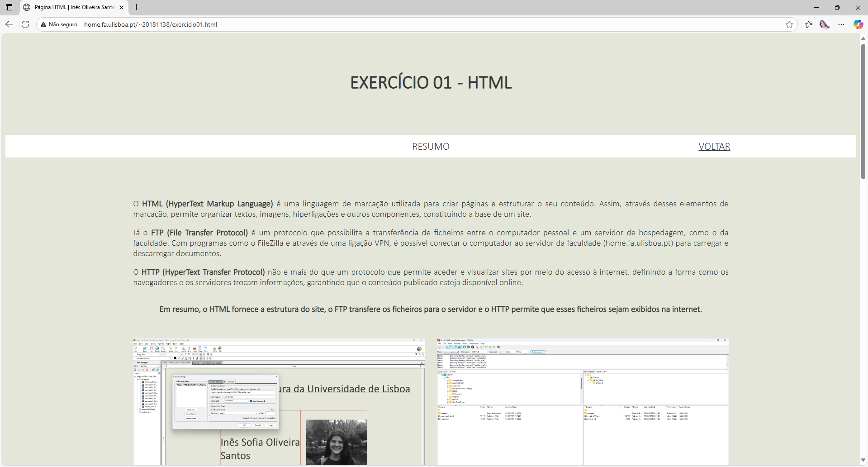Open the tab actions menu icon
The width and height of the screenshot is (868, 467).
coord(9,7)
